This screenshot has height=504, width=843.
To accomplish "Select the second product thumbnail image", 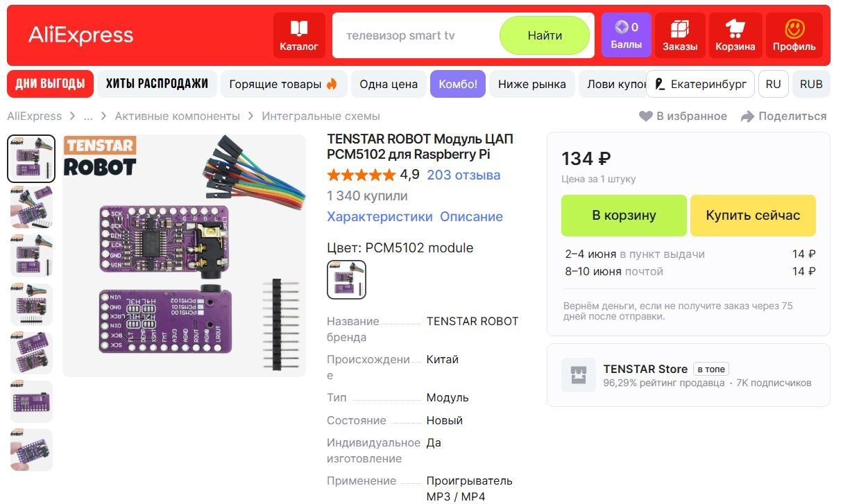I will (31, 207).
